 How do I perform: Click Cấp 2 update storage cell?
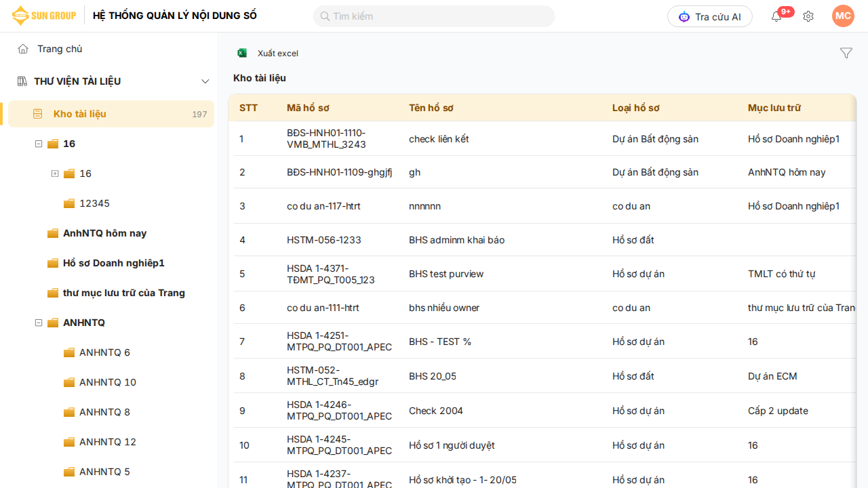[778, 411]
